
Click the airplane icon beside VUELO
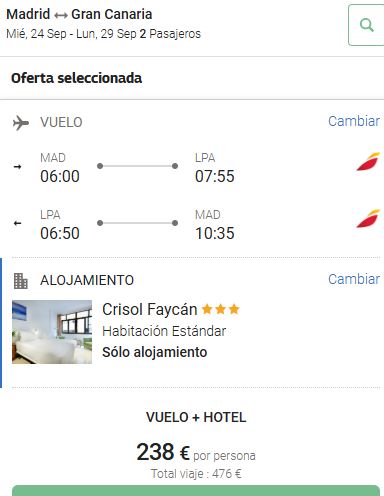click(x=21, y=123)
